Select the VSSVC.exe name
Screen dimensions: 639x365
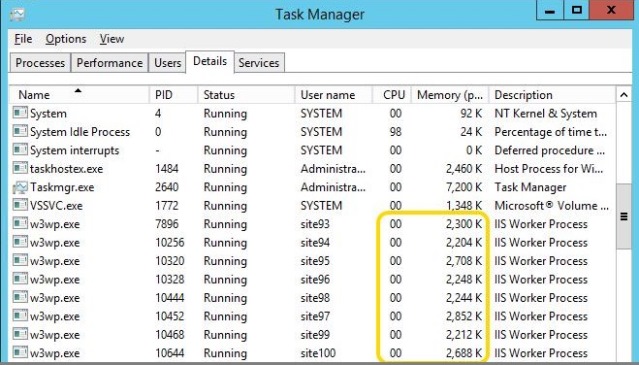click(x=56, y=206)
